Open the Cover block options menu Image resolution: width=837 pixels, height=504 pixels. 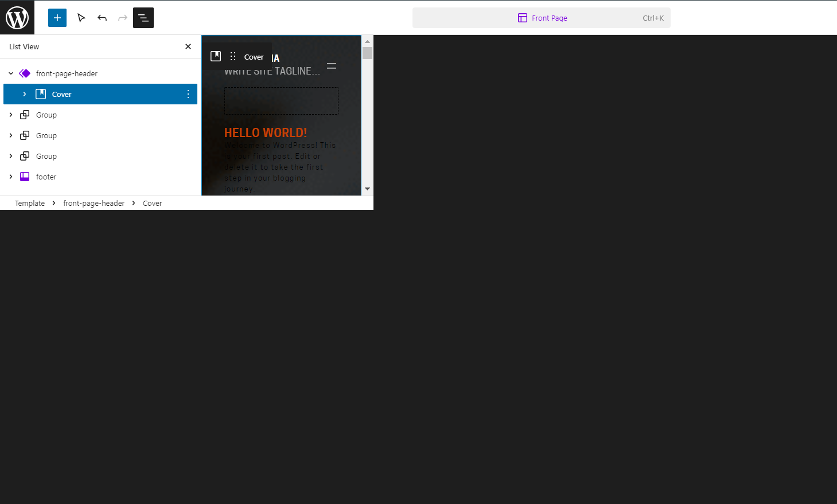click(188, 94)
